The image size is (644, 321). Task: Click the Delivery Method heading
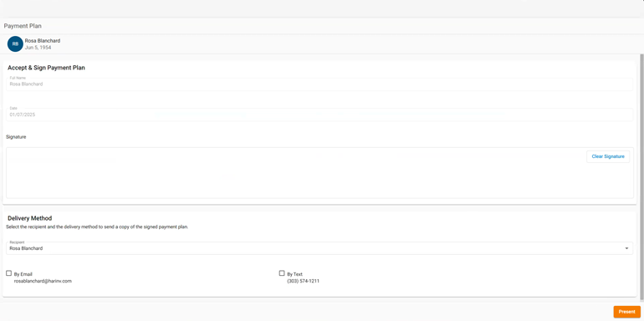pos(29,218)
